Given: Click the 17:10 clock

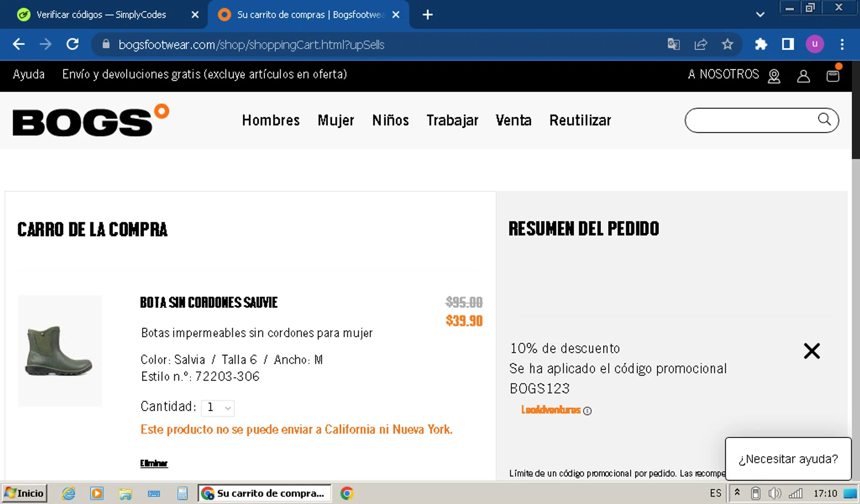Looking at the screenshot, I should [x=826, y=493].
